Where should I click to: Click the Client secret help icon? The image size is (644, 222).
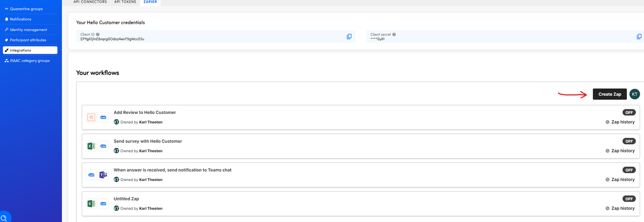tap(394, 34)
